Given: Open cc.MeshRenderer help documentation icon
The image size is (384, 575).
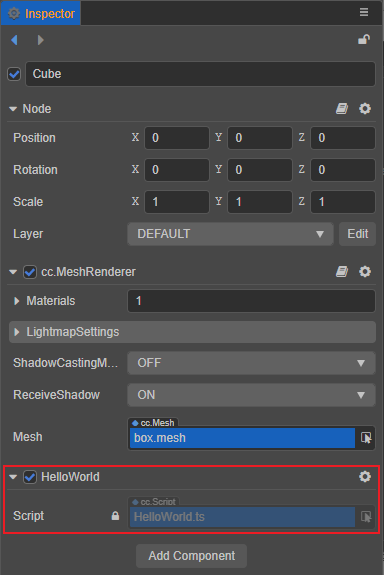Looking at the screenshot, I should tap(342, 271).
